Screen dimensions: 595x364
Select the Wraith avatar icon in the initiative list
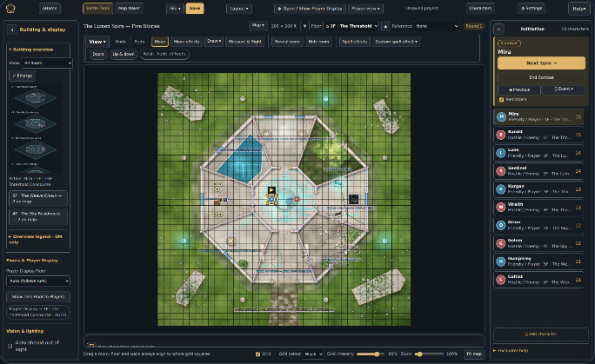501,207
